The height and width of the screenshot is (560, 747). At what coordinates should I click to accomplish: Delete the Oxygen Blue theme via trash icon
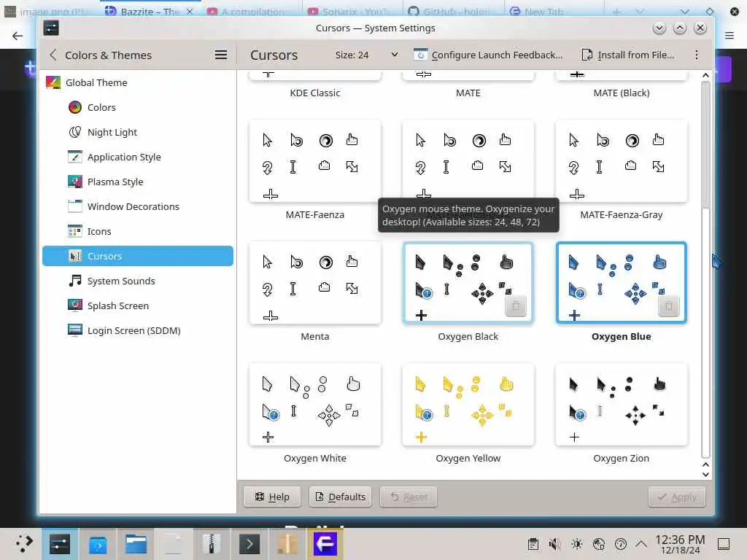click(x=669, y=306)
